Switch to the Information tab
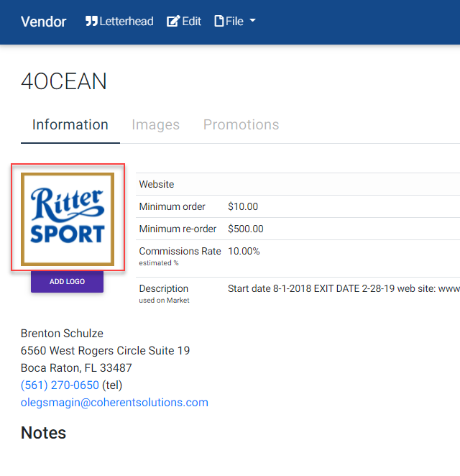This screenshot has height=476, width=460. tap(70, 125)
